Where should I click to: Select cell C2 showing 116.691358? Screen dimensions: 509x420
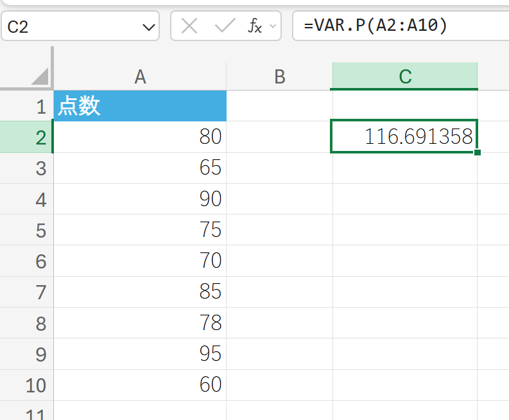point(404,136)
